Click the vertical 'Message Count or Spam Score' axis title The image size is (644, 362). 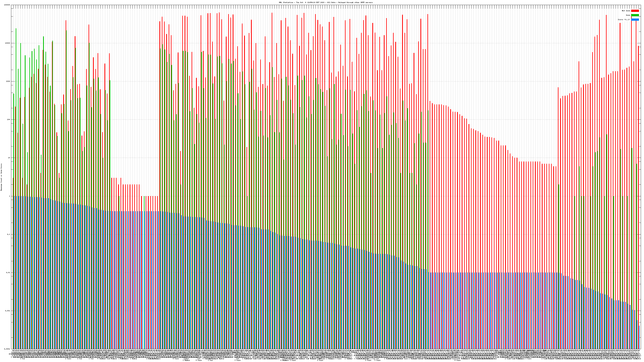coord(1,177)
